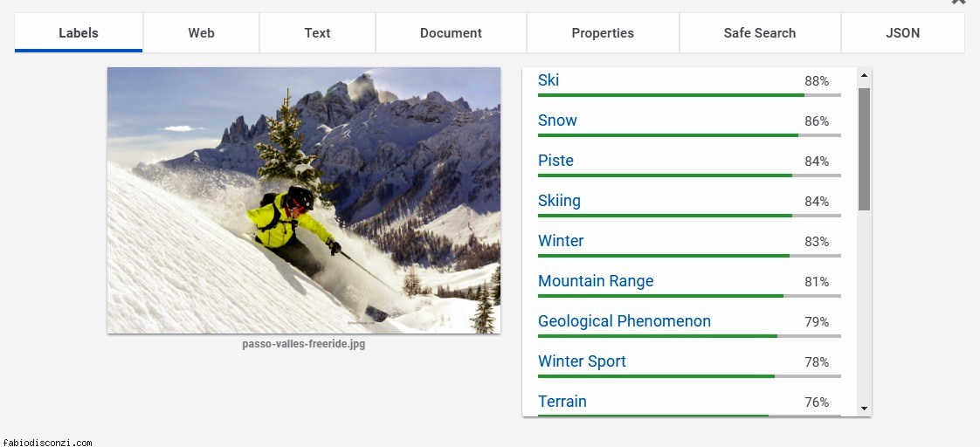This screenshot has height=447, width=980.
Task: Select the Document tab
Action: 451,33
